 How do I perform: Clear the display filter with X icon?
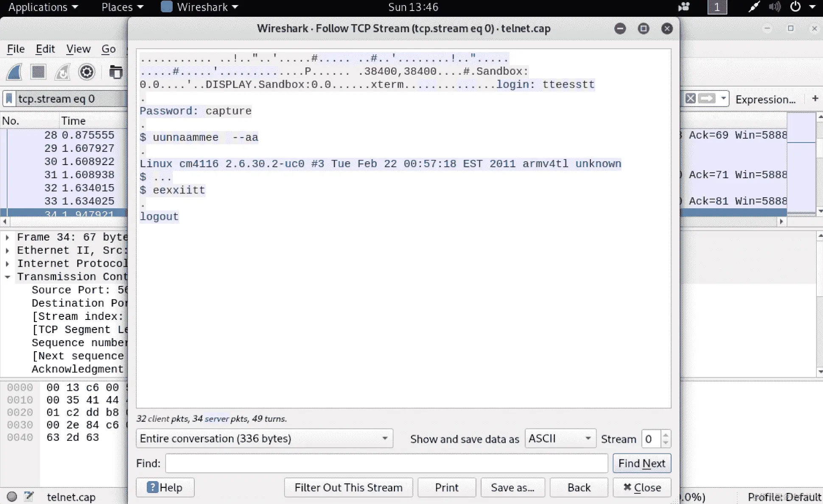[690, 99]
